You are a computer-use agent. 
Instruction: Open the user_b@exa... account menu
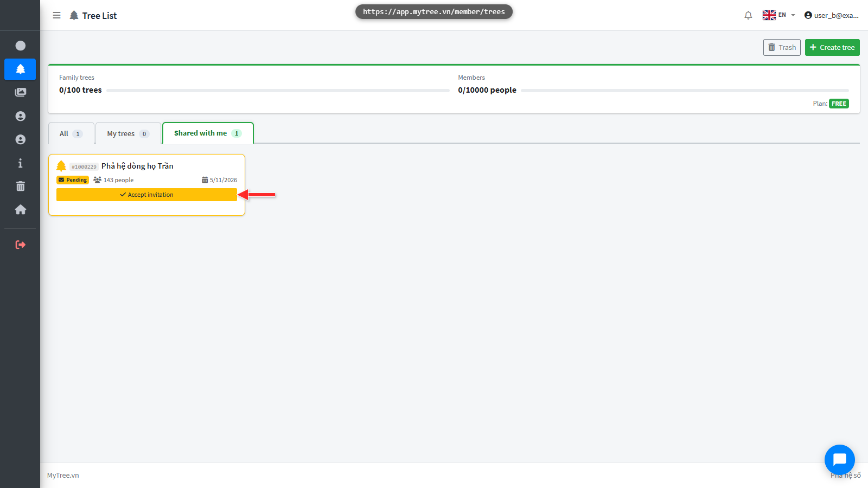831,15
